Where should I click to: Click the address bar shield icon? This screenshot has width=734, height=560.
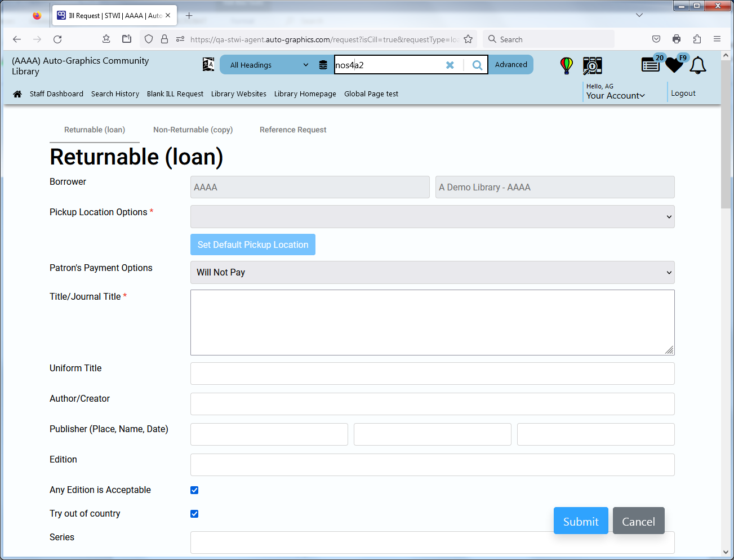click(x=149, y=39)
